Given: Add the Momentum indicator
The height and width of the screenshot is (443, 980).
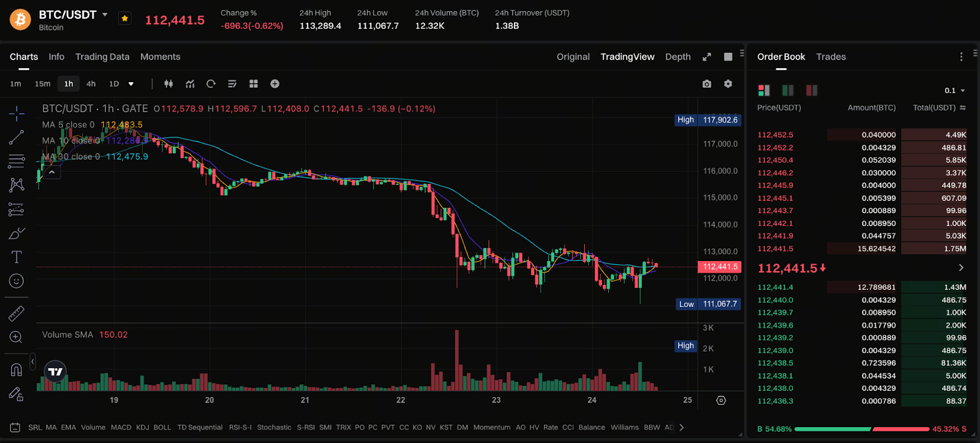Looking at the screenshot, I should [x=492, y=428].
